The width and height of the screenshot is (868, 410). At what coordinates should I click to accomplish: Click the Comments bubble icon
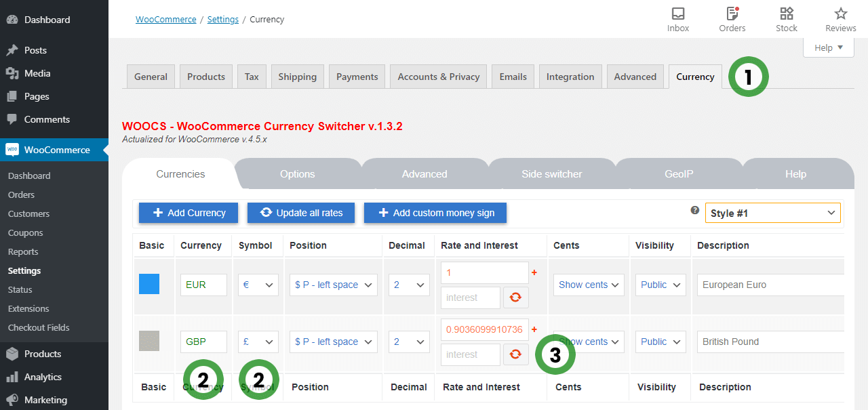12,119
